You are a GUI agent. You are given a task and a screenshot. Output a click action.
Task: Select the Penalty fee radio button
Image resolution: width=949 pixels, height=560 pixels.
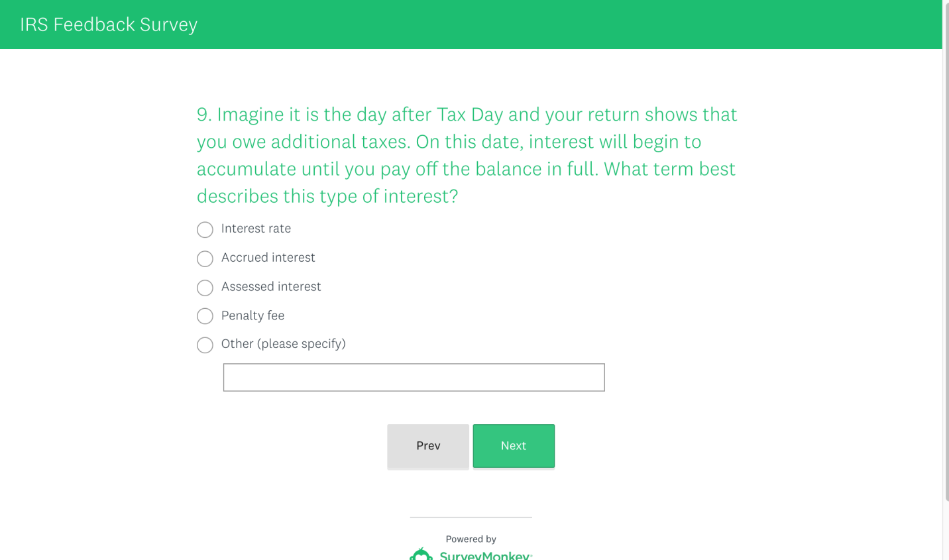205,316
